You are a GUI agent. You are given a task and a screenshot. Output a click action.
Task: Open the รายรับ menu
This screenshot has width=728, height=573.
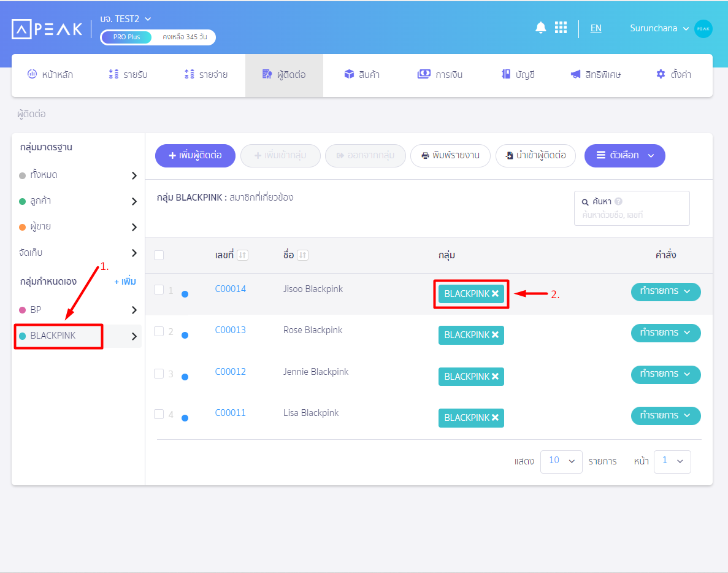(x=128, y=75)
